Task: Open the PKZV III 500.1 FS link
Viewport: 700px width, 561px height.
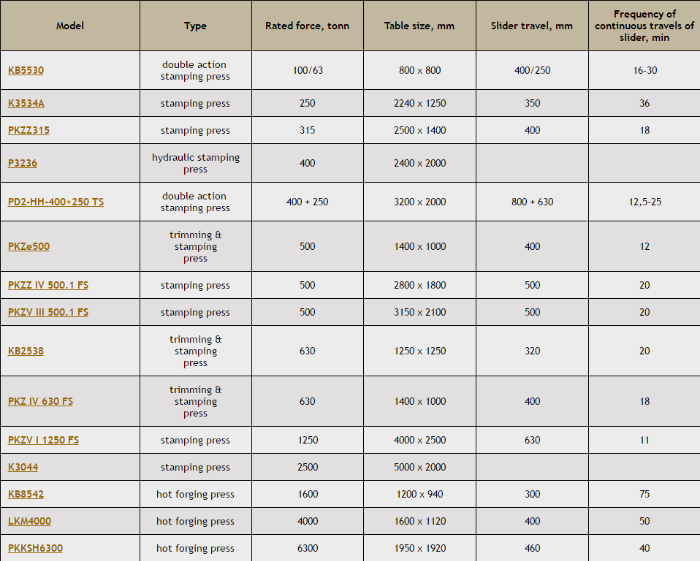Action: tap(48, 312)
